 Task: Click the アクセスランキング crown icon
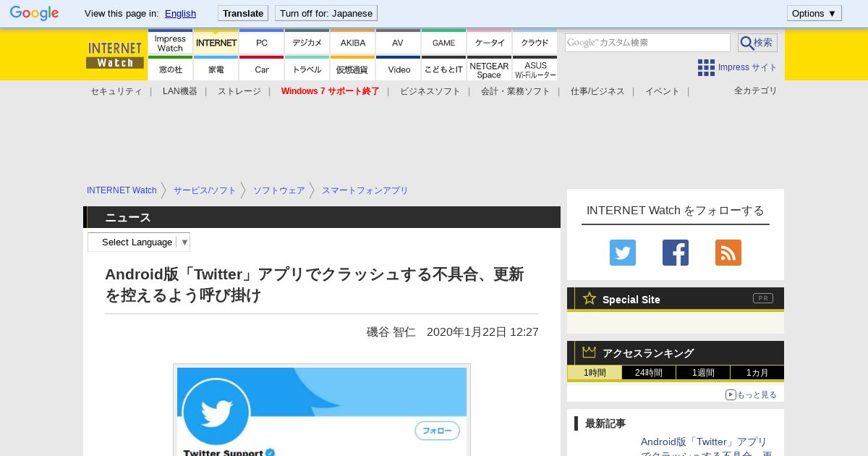590,352
